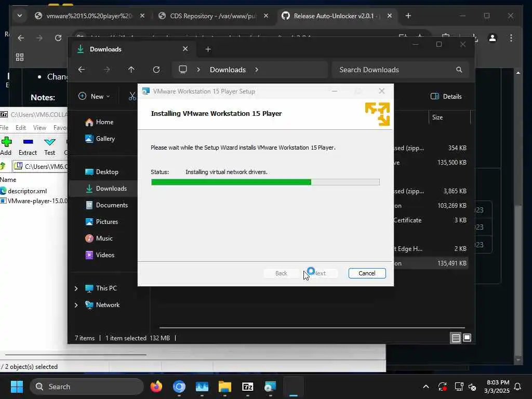This screenshot has height=399, width=532.
Task: Expand chevron before Downloads in address bar
Action: point(198,70)
